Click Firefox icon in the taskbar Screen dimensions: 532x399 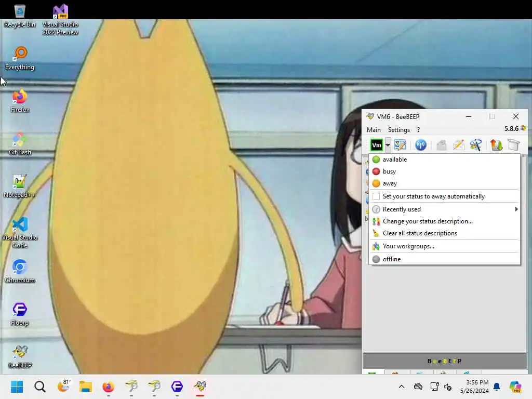pos(108,387)
